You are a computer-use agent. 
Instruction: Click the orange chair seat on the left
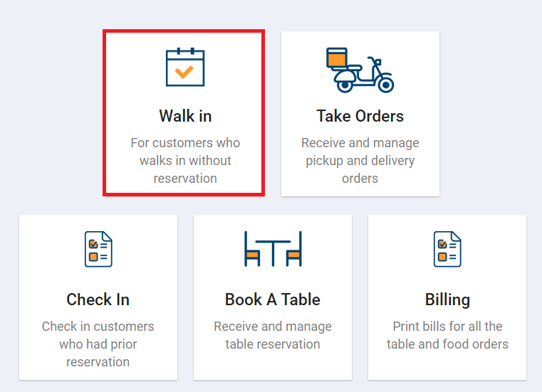(x=252, y=255)
